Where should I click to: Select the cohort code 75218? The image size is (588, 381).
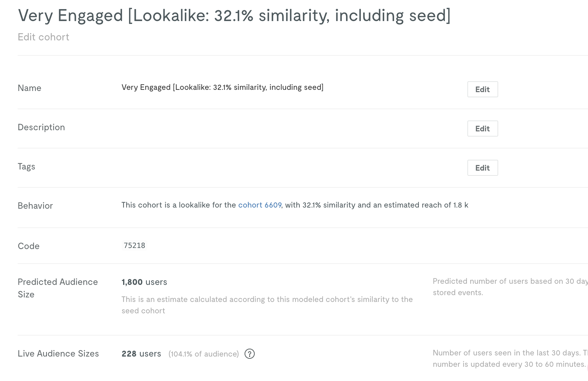pos(134,245)
